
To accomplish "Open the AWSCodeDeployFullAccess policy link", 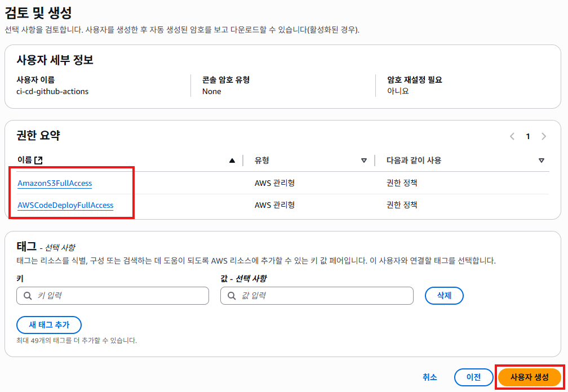I will pos(65,205).
